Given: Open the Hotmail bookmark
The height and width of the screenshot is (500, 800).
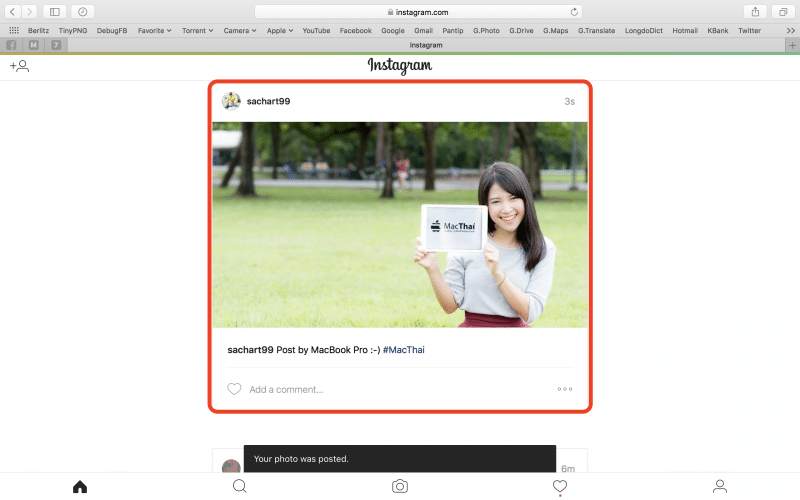Looking at the screenshot, I should (x=685, y=31).
